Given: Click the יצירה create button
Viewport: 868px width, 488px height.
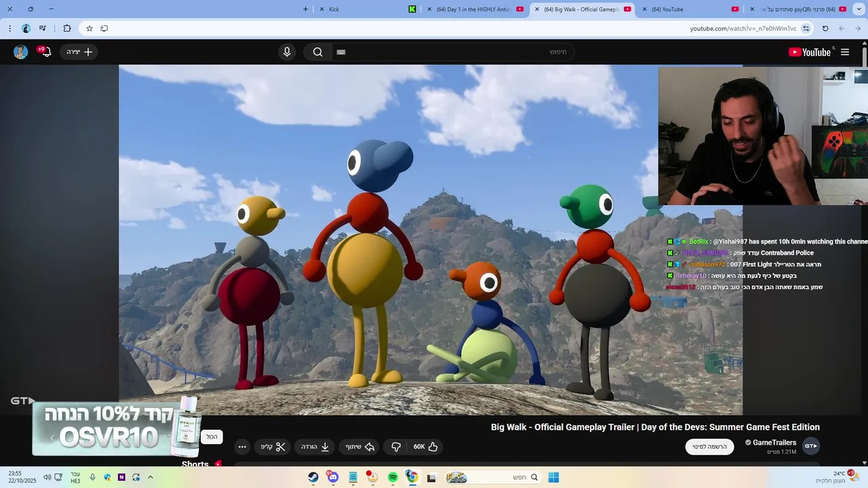Looking at the screenshot, I should coord(79,52).
